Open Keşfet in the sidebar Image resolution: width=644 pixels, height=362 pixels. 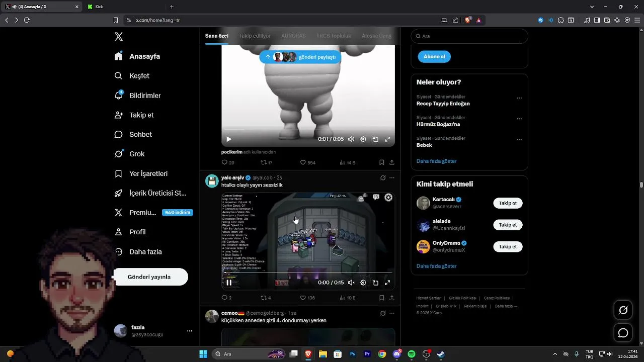pyautogui.click(x=132, y=76)
